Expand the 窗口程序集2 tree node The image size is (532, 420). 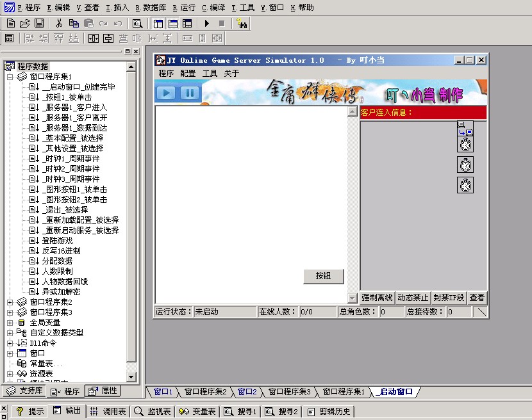(x=10, y=302)
